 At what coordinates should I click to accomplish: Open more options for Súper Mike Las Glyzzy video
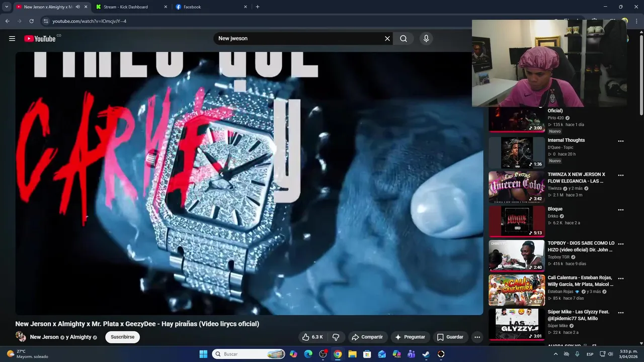click(x=621, y=313)
